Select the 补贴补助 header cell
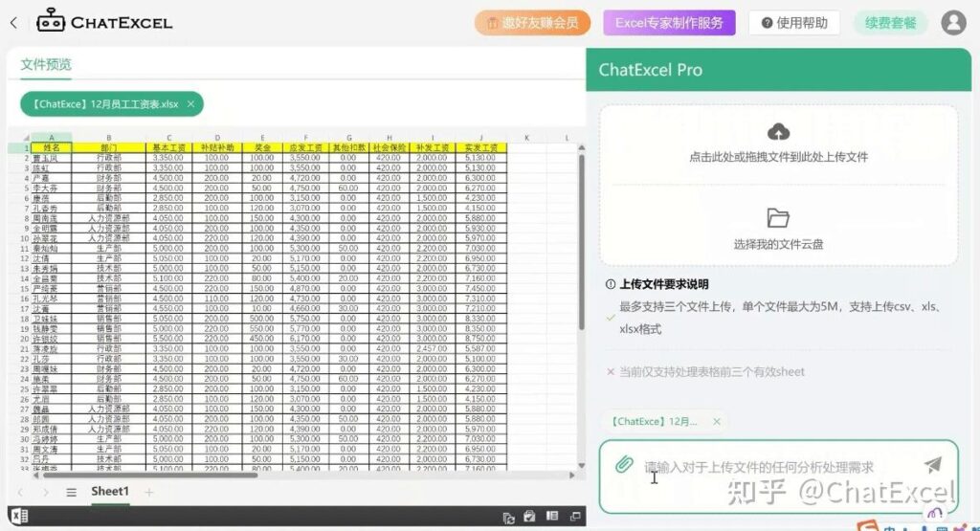980x531 pixels. point(217,148)
